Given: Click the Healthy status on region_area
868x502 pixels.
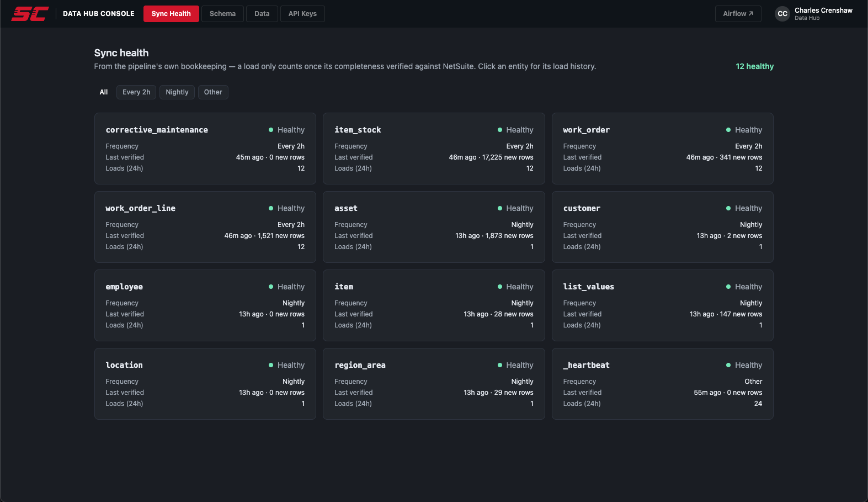Looking at the screenshot, I should 515,365.
